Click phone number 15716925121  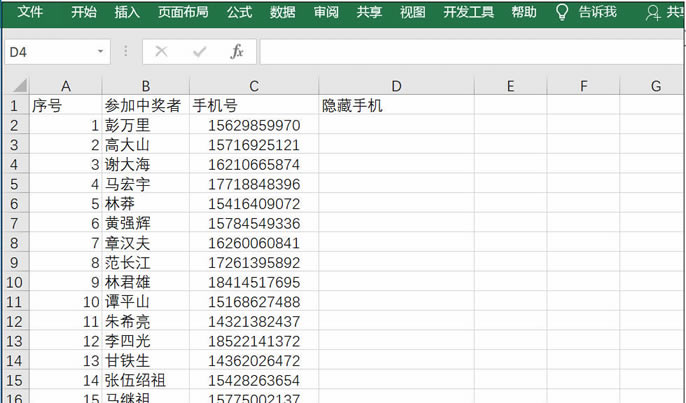254,145
